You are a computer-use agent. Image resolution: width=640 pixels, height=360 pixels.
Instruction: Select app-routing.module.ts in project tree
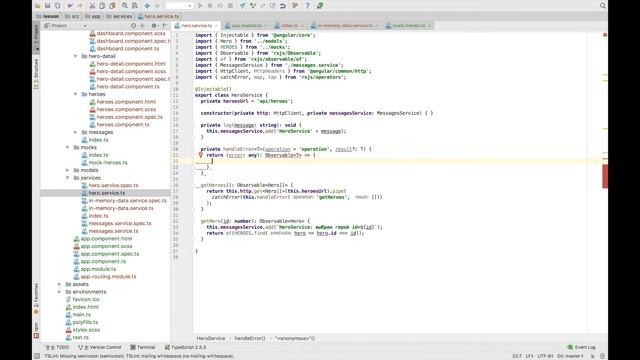click(x=108, y=277)
